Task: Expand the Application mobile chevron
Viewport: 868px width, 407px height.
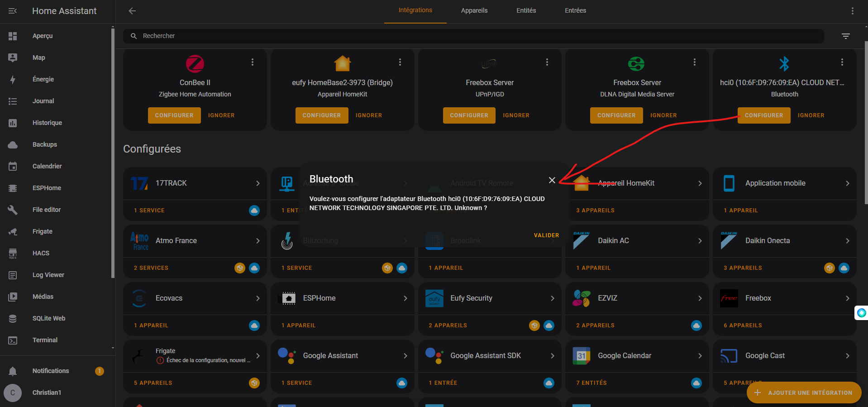Action: 848,183
